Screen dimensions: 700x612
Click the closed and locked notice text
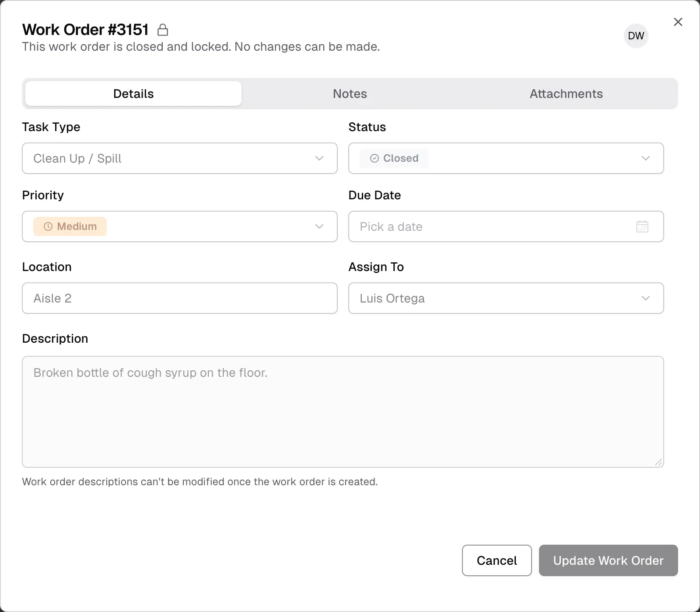(201, 47)
